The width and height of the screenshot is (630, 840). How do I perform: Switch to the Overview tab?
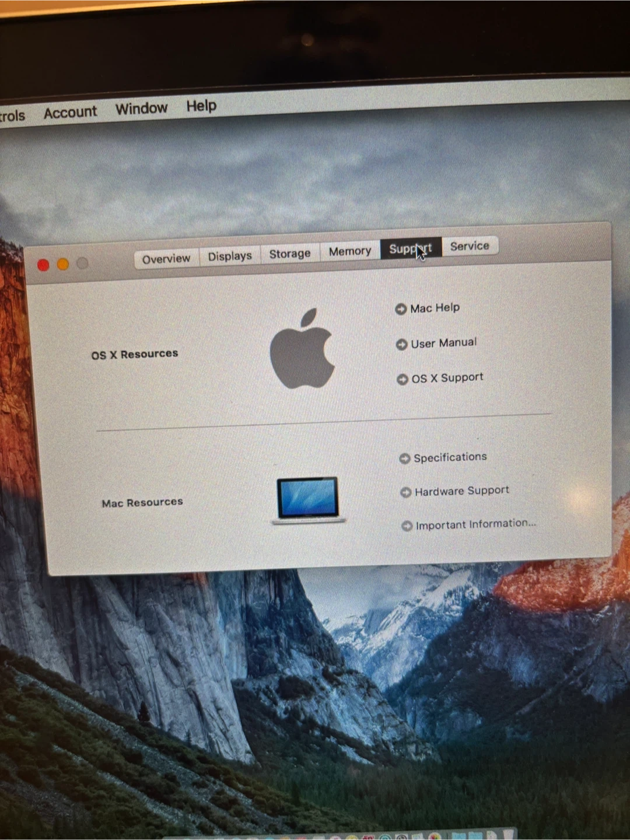(166, 258)
